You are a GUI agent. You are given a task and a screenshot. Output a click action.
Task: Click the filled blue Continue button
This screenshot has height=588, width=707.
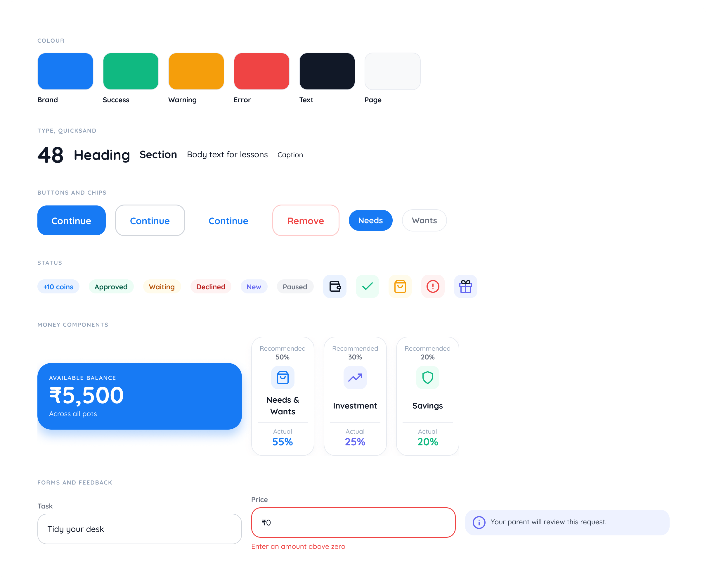tap(71, 221)
